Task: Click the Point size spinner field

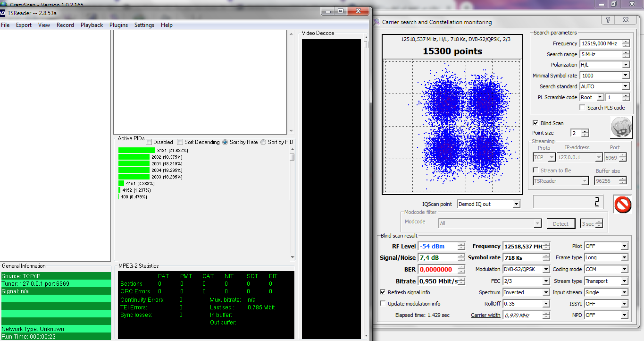Action: point(579,133)
